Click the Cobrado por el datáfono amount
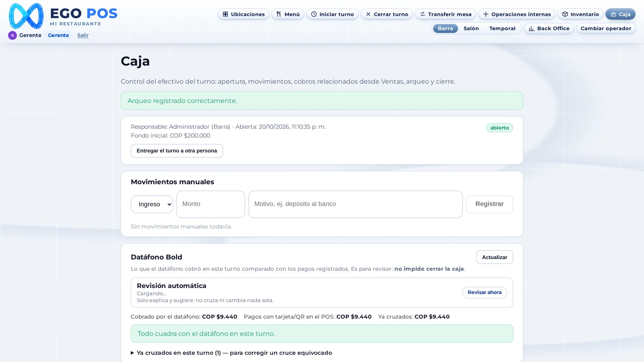Viewport: 644px width, 362px height. [219, 317]
